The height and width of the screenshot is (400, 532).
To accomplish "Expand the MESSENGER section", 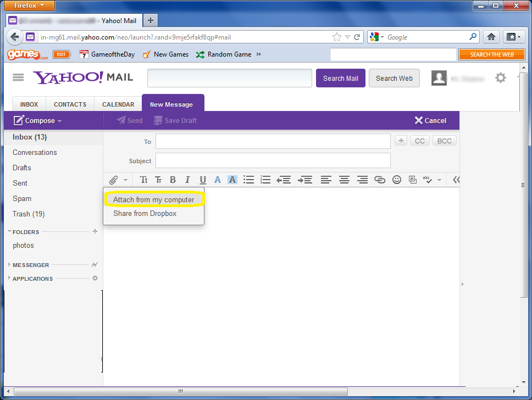I will [x=9, y=265].
